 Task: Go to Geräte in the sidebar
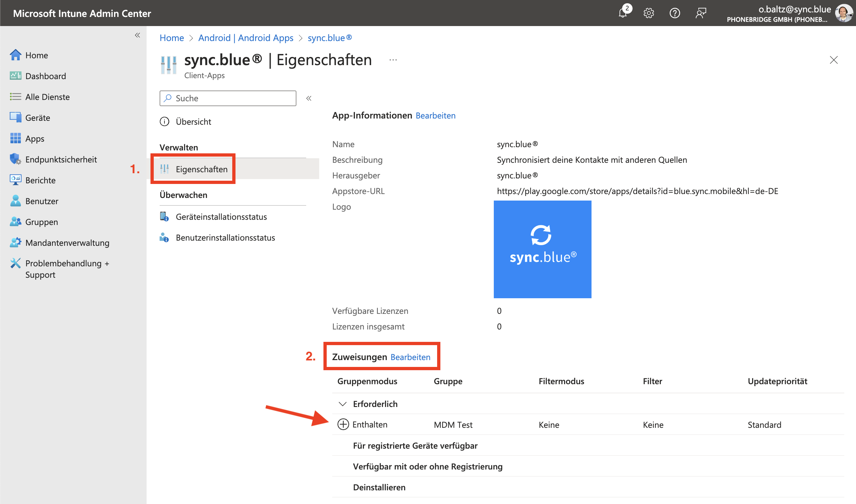[x=38, y=118]
